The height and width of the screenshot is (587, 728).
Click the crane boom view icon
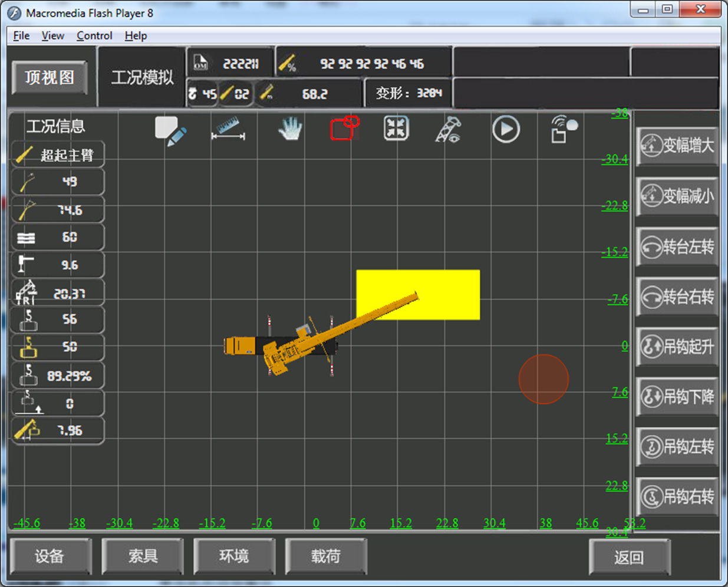[x=449, y=130]
